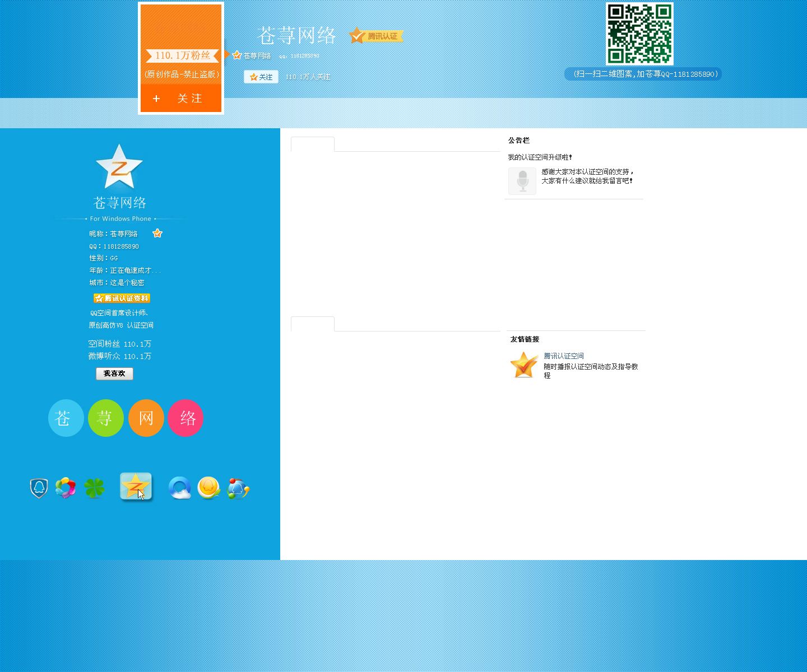Image resolution: width=807 pixels, height=672 pixels.
Task: Open the QQ security shield icon
Action: coord(39,488)
